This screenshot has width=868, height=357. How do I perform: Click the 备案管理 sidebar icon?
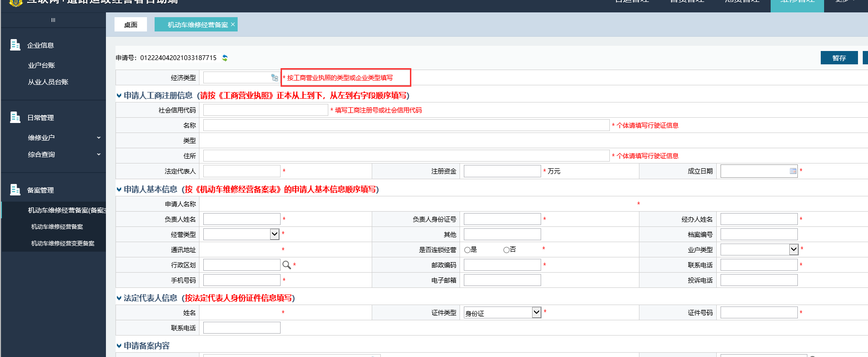pyautogui.click(x=15, y=190)
